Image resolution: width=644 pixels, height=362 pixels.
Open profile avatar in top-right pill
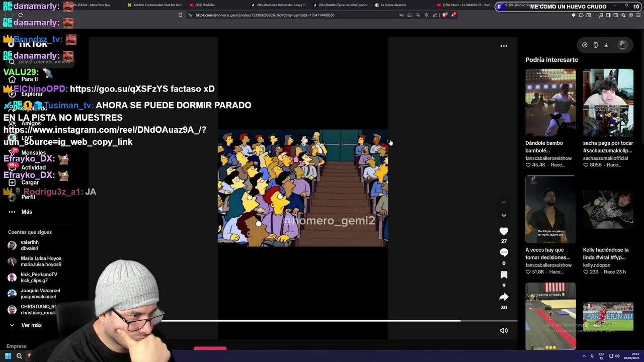(x=622, y=45)
